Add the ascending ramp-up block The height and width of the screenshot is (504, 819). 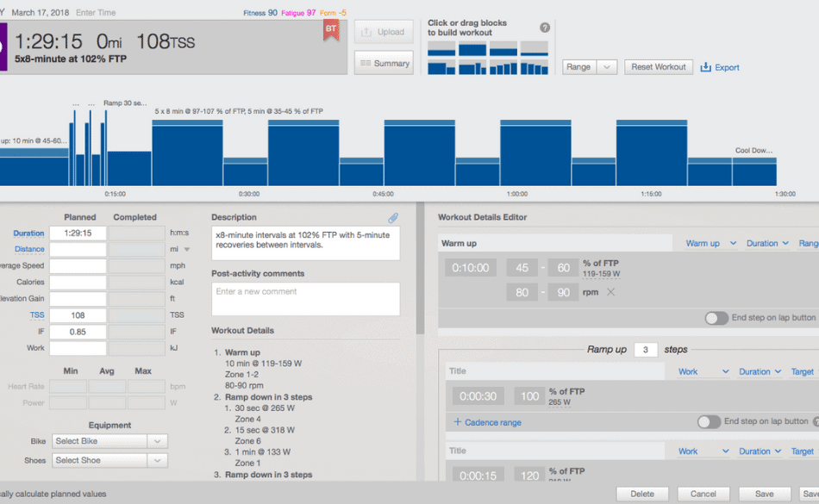coord(503,67)
